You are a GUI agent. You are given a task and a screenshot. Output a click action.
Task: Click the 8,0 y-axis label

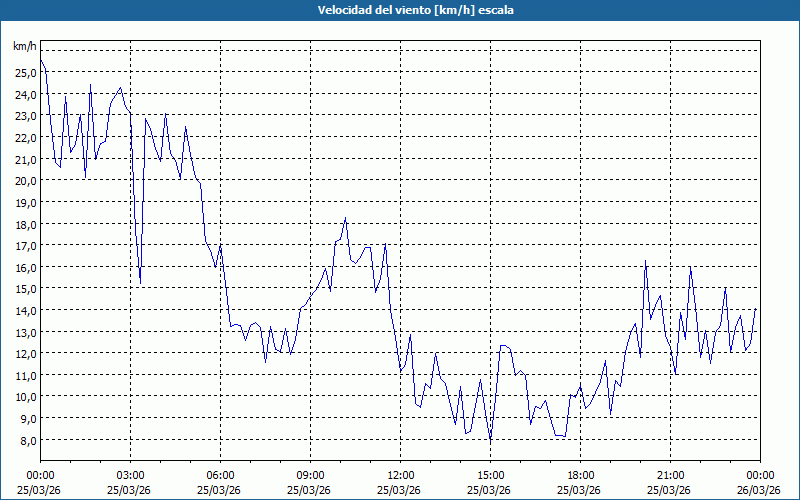coord(25,440)
